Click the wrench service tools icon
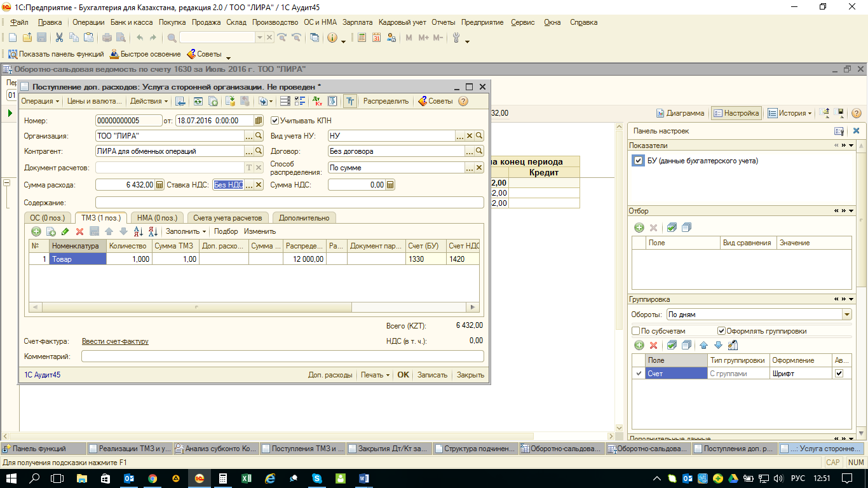868x488 pixels. click(456, 37)
